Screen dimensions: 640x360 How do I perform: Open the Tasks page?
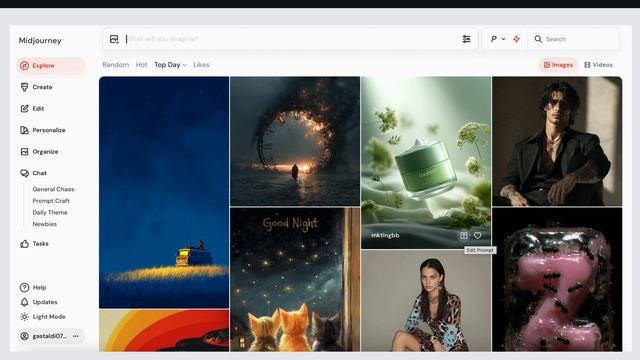(40, 244)
